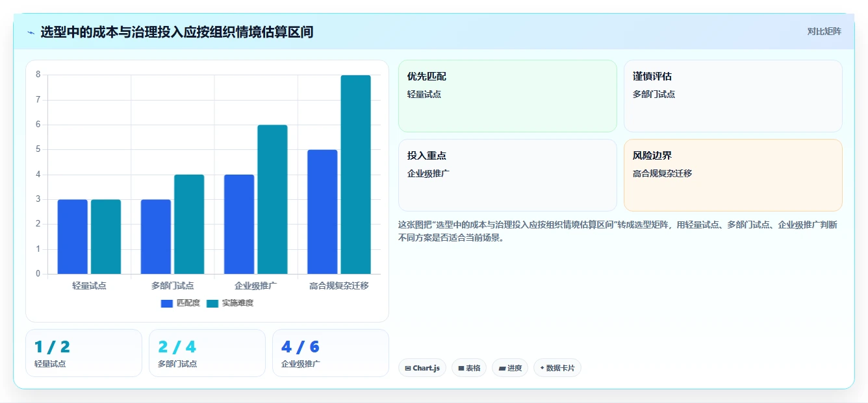The image size is (868, 403).
Task: Open the 风险边界 matrix card
Action: click(x=733, y=175)
